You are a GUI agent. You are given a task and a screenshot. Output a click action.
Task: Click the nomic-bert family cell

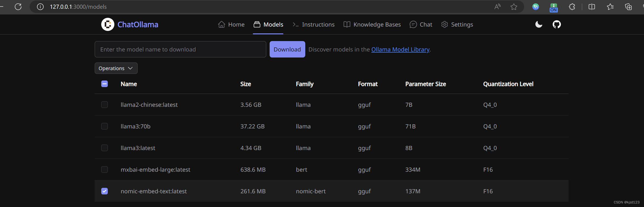pyautogui.click(x=311, y=191)
